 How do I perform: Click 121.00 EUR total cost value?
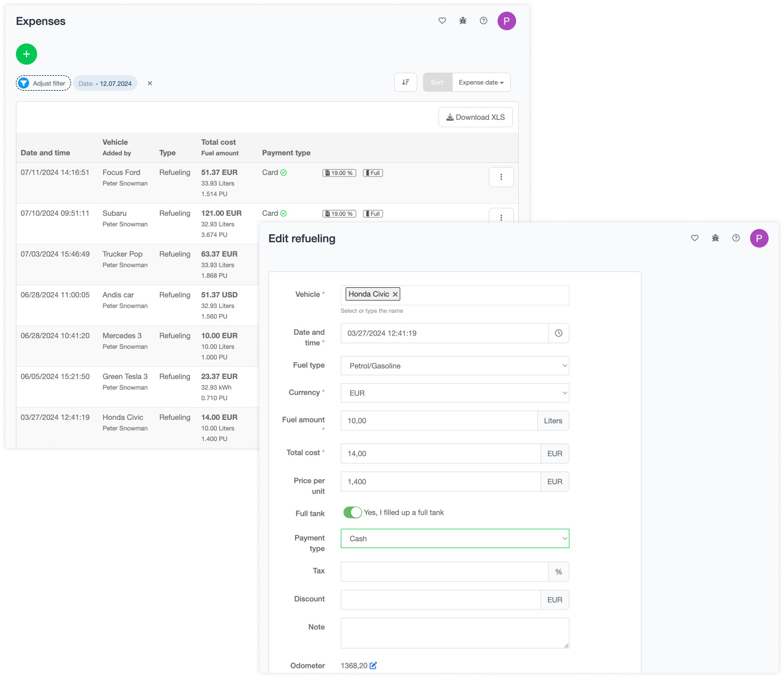click(x=221, y=213)
